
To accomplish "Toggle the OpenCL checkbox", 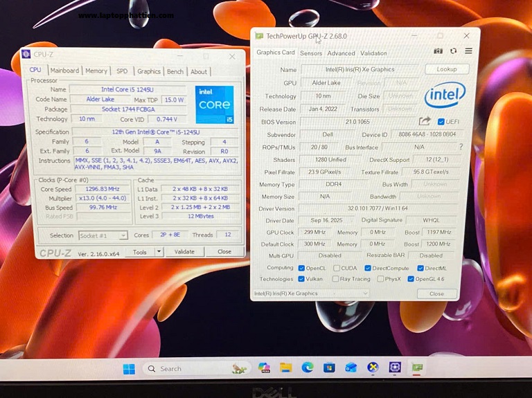I will click(301, 268).
